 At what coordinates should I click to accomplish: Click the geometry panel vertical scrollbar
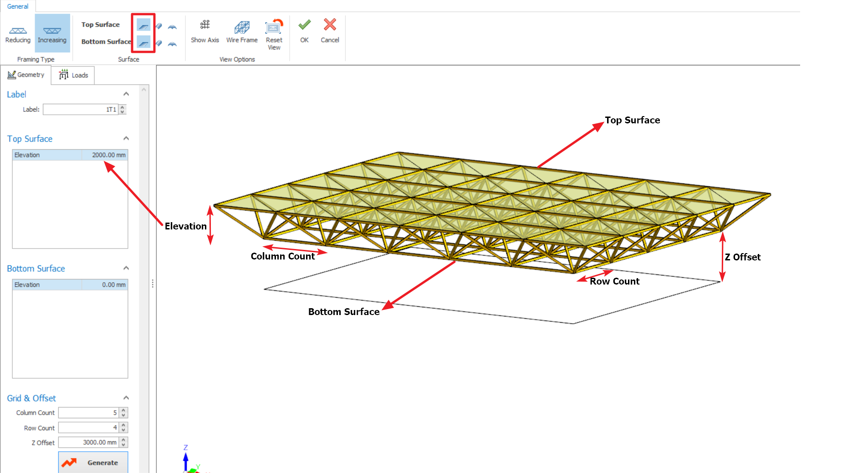[x=144, y=273]
